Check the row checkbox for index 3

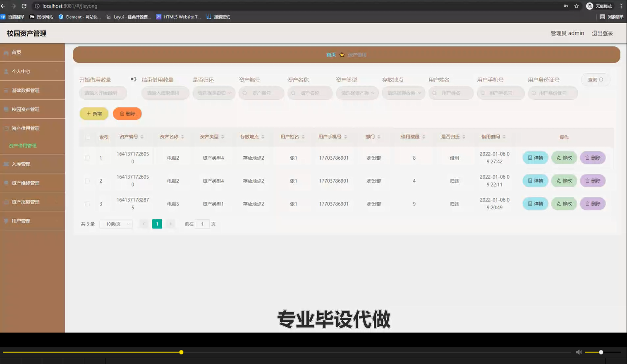pos(88,204)
